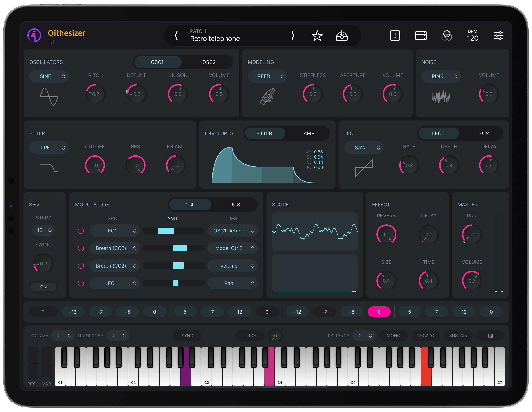Select the highlighted pink sequencer step 0
The width and height of the screenshot is (532, 412).
coord(379,312)
